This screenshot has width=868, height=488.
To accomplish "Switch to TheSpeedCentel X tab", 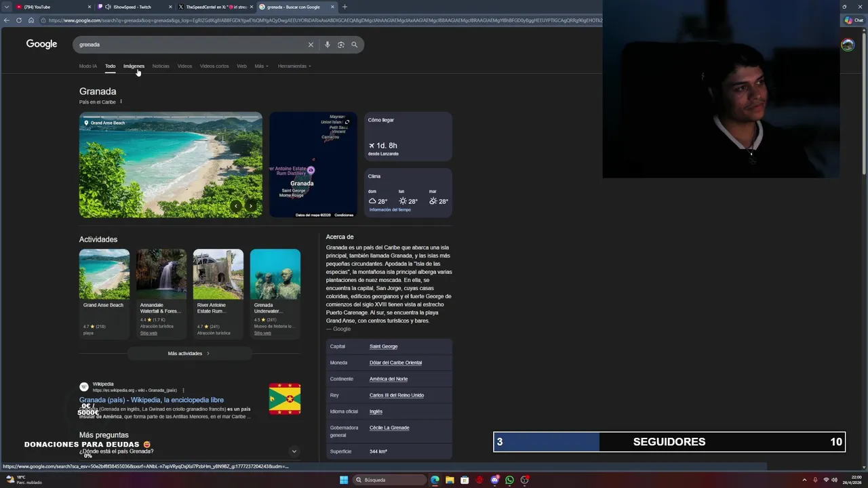I will click(216, 7).
